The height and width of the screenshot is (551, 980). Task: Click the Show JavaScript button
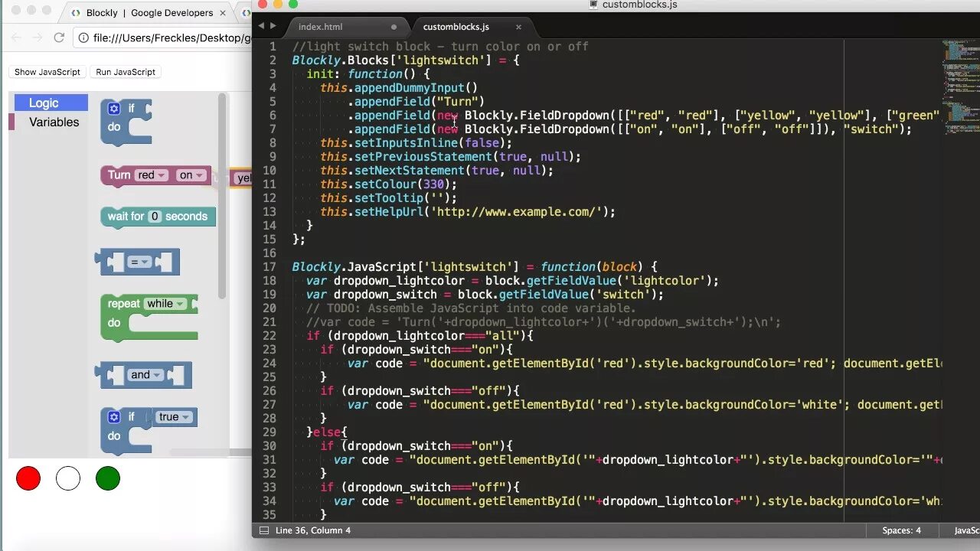click(47, 72)
